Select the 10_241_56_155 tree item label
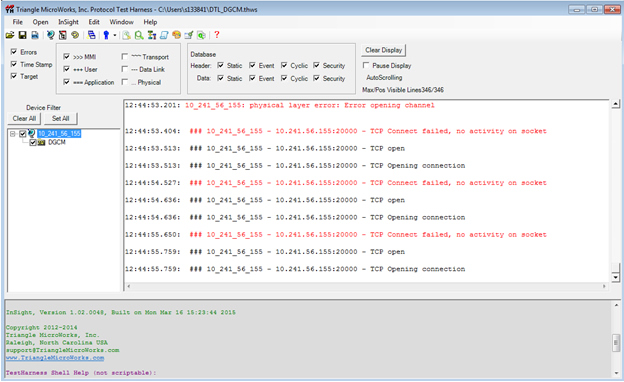 point(59,134)
